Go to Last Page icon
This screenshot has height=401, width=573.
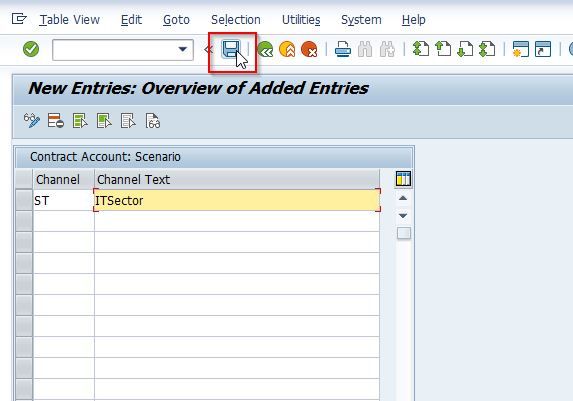tap(487, 49)
